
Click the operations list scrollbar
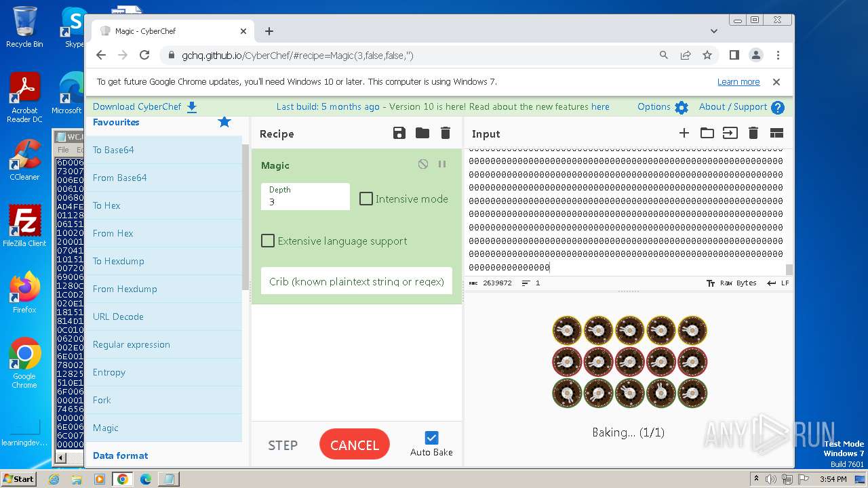(245, 217)
